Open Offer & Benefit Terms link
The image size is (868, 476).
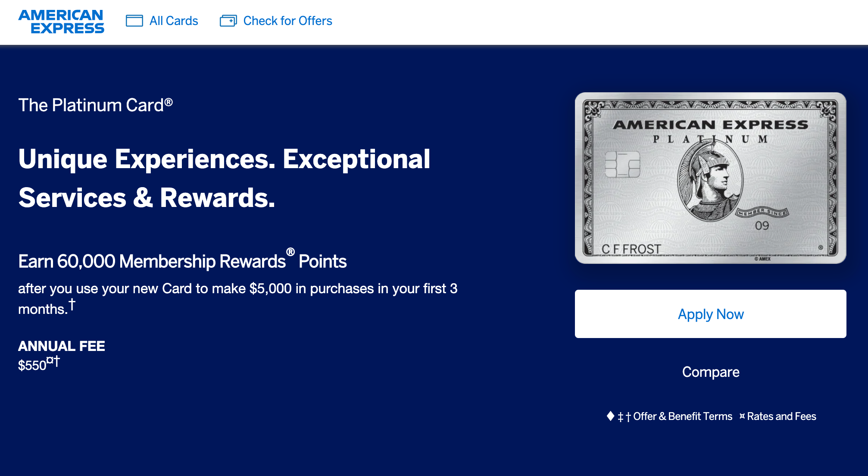pyautogui.click(x=683, y=416)
